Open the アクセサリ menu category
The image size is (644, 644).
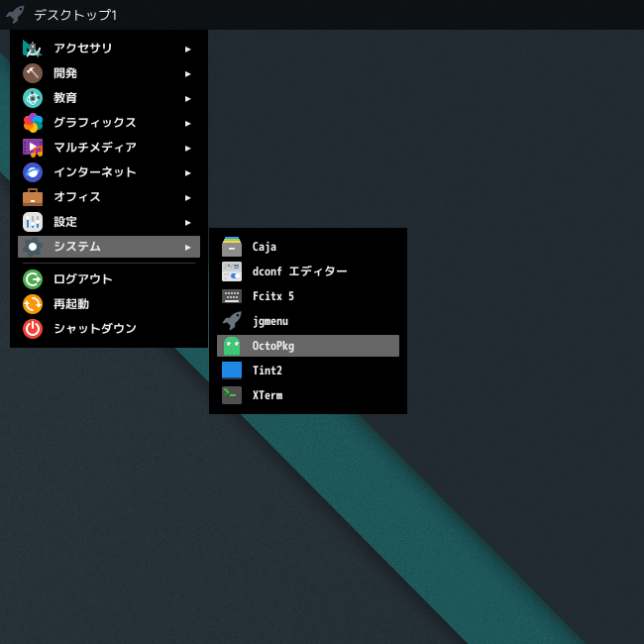pyautogui.click(x=109, y=49)
